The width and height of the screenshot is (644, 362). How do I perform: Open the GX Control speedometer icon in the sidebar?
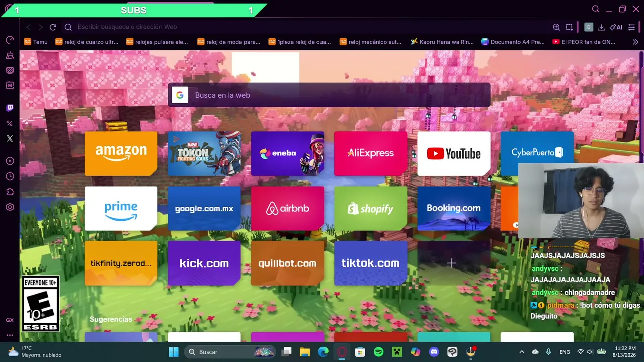click(10, 40)
